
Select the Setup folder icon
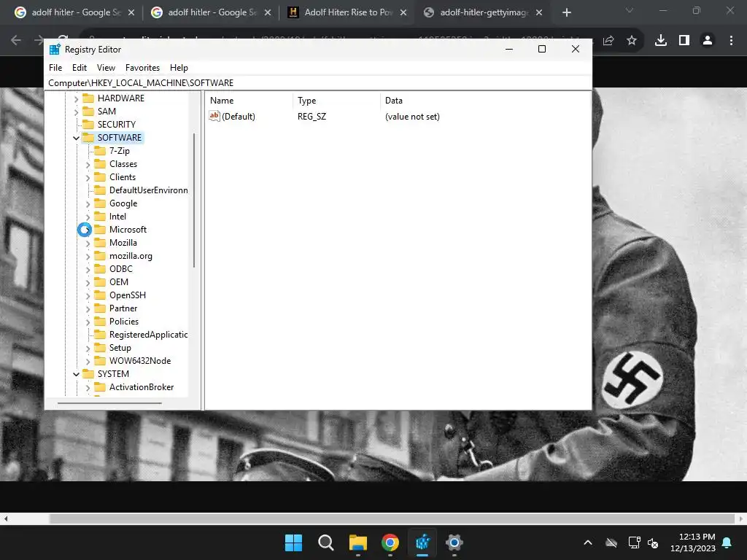pyautogui.click(x=100, y=348)
